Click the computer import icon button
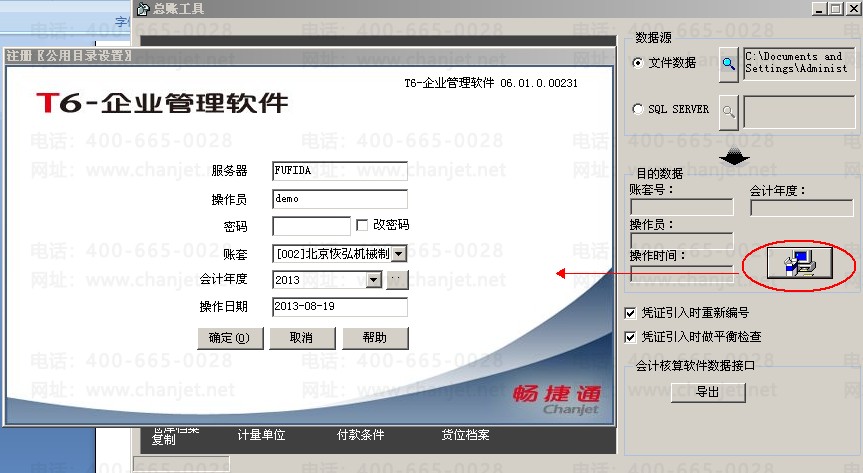This screenshot has height=473, width=863. [800, 263]
